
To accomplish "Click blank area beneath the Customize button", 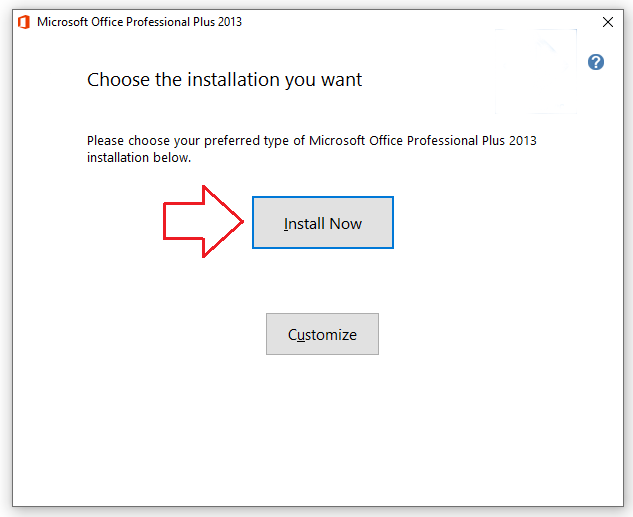I will pos(322,430).
